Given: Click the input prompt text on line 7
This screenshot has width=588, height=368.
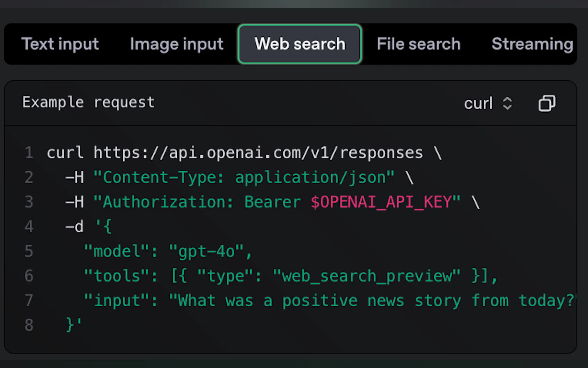Looking at the screenshot, I should pyautogui.click(x=372, y=301).
